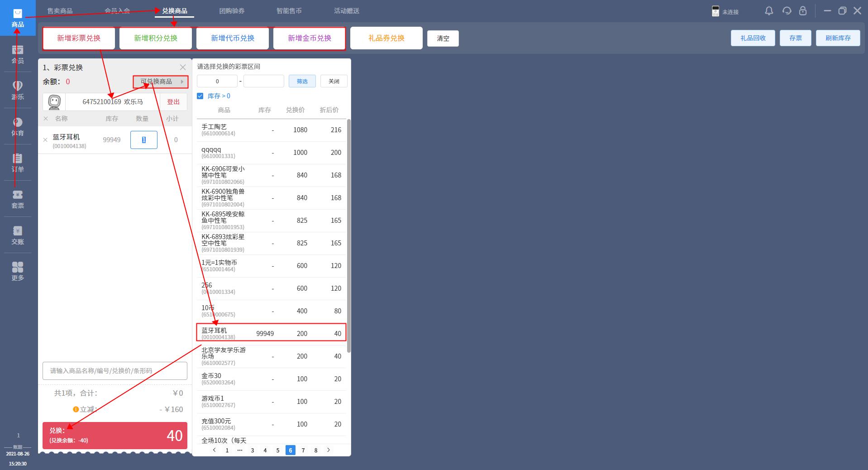Click pagination ellipsis to jump pages
Image resolution: width=868 pixels, height=470 pixels.
(240, 450)
